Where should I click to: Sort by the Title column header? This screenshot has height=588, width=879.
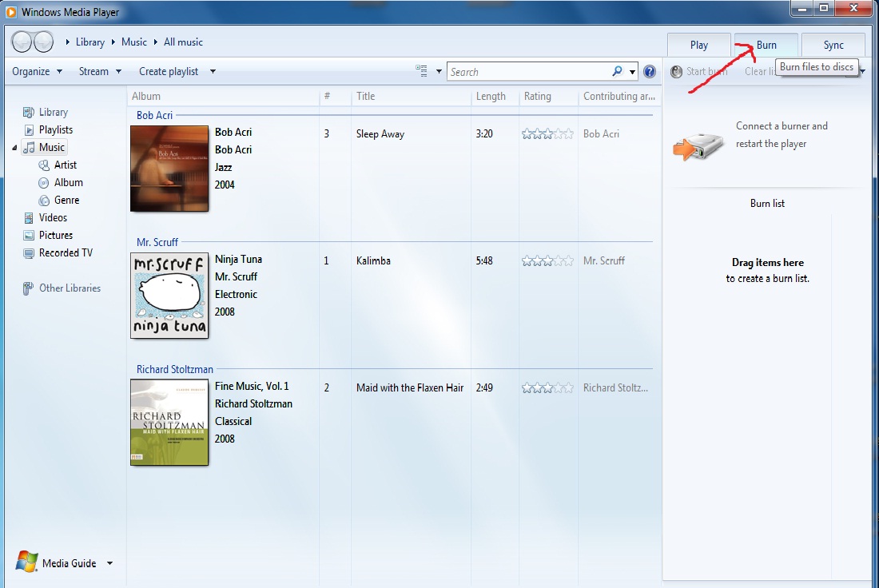(411, 96)
